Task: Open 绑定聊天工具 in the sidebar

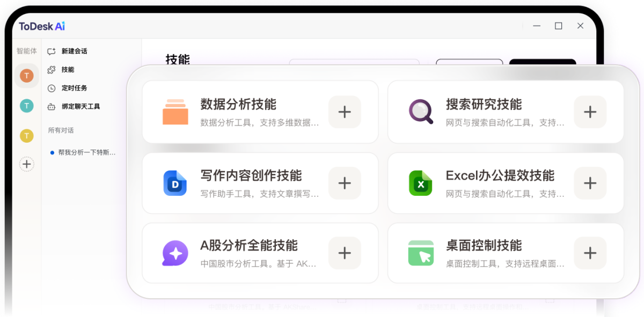Action: 80,106
